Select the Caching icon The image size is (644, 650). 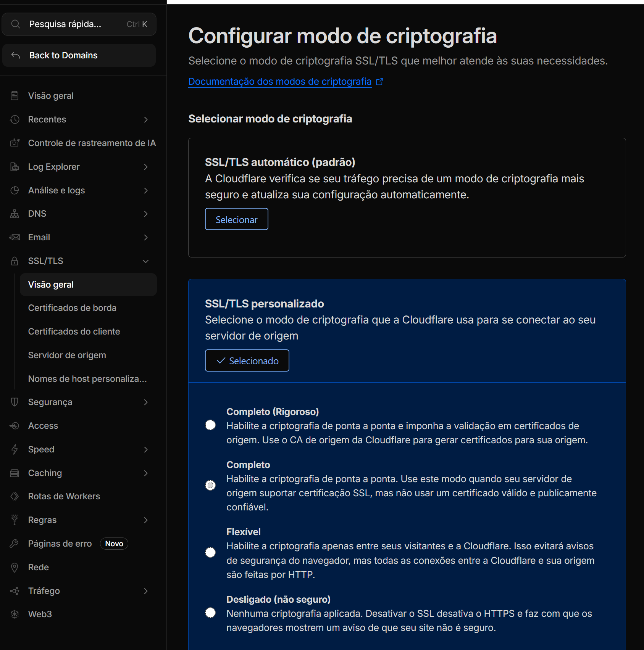[x=14, y=473]
